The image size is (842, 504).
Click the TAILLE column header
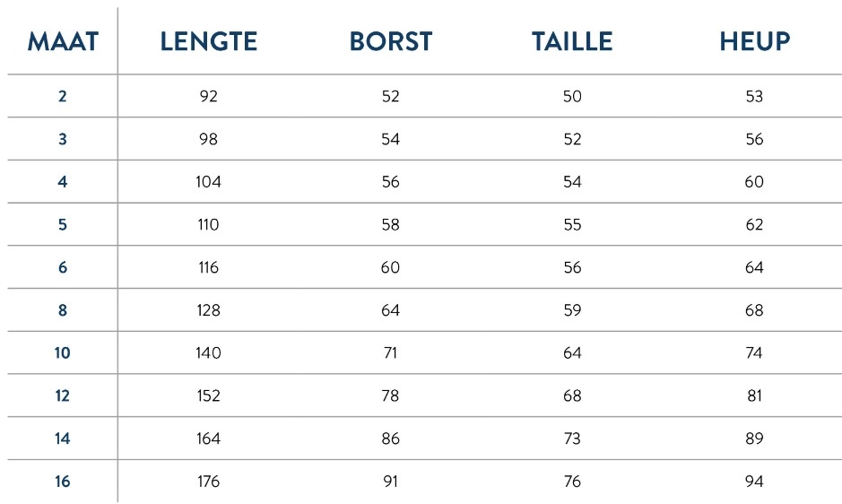tap(571, 41)
